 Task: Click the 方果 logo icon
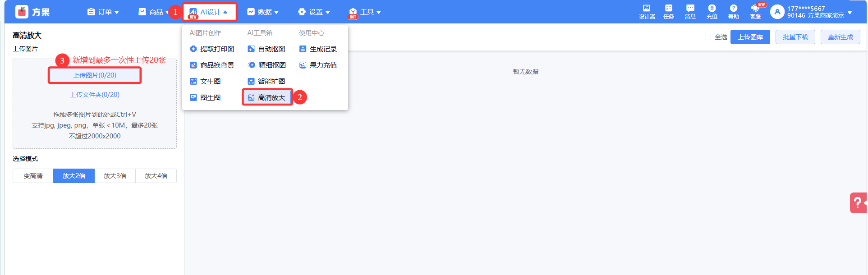22,12
